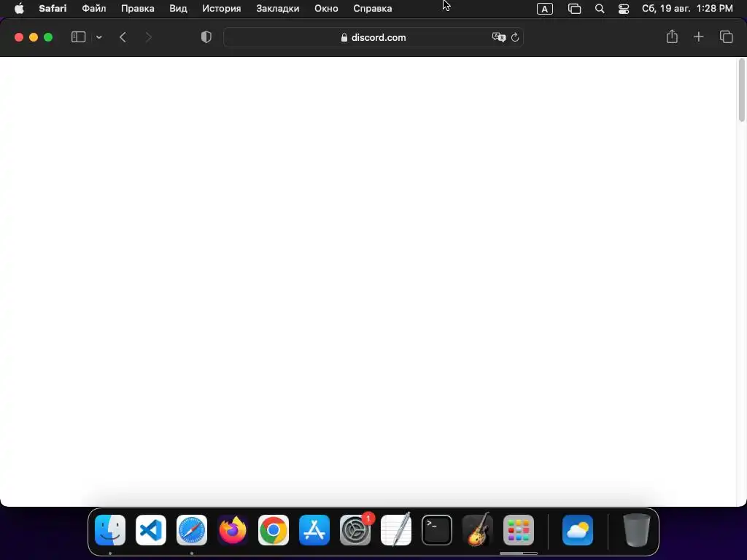Click the page vertical scrollbar

click(741, 90)
